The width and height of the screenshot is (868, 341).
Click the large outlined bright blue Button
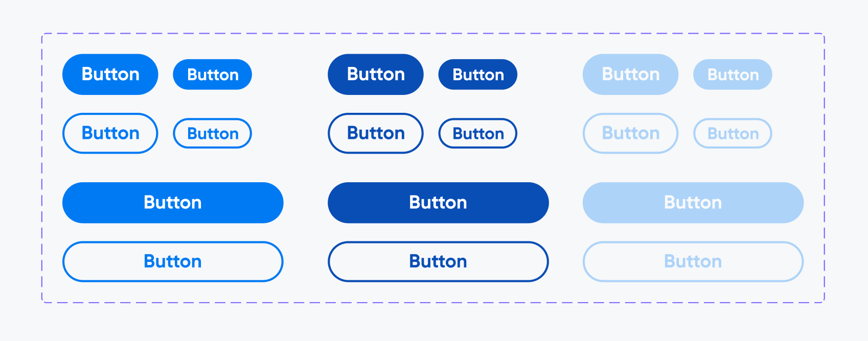coord(110,133)
